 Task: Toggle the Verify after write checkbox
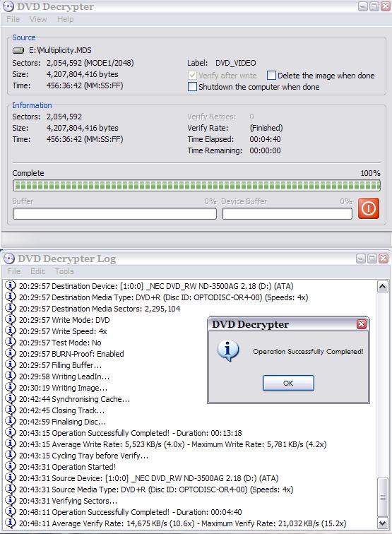click(192, 76)
